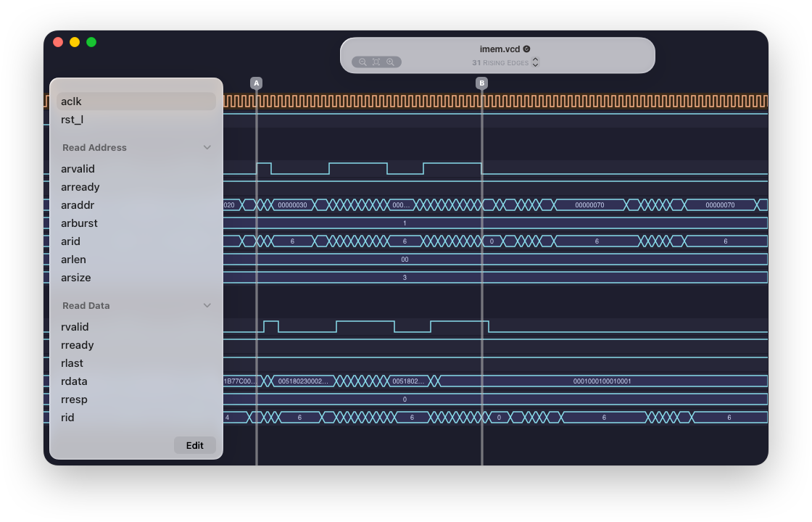Select the arready signal
The image size is (812, 522).
[x=136, y=187]
